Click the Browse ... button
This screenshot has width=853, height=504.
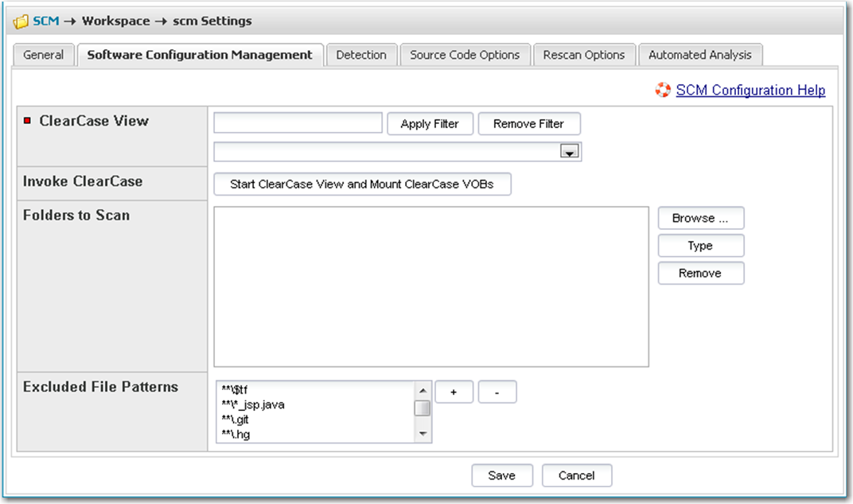(701, 218)
